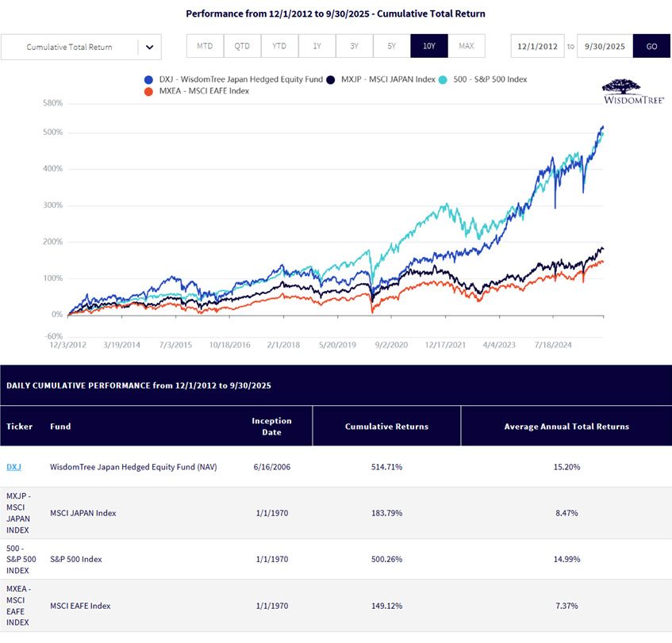Click the 514.71% cumulative return value
Image resolution: width=672 pixels, height=643 pixels.
pos(386,467)
